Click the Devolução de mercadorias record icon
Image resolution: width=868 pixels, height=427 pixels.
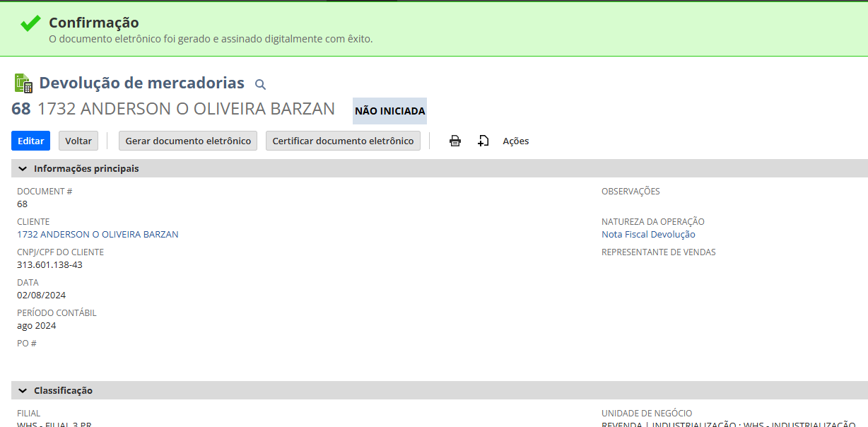click(23, 83)
